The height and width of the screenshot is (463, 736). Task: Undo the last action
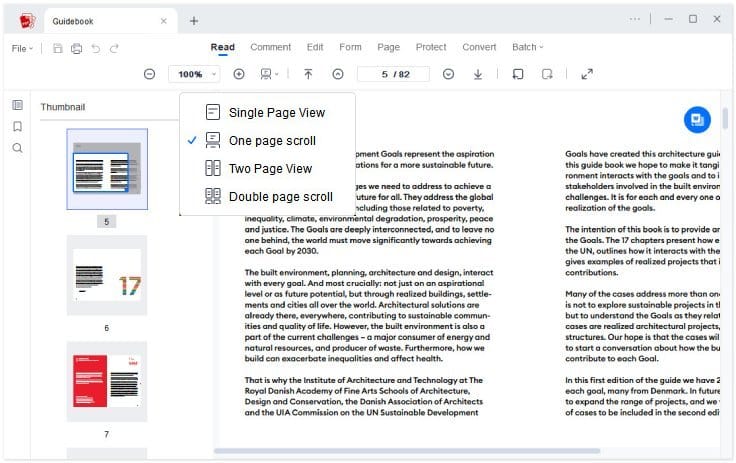click(x=96, y=48)
